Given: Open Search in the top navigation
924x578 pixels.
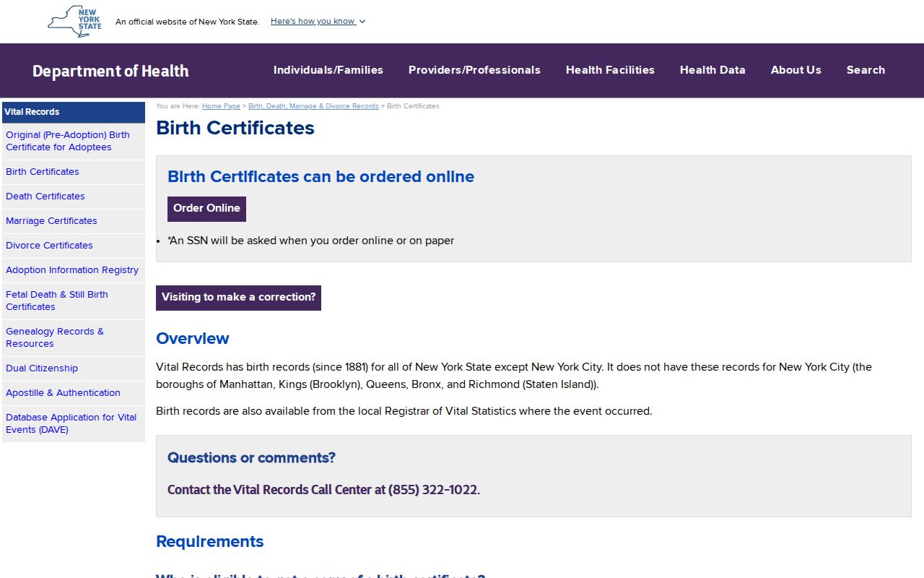Looking at the screenshot, I should pyautogui.click(x=866, y=70).
